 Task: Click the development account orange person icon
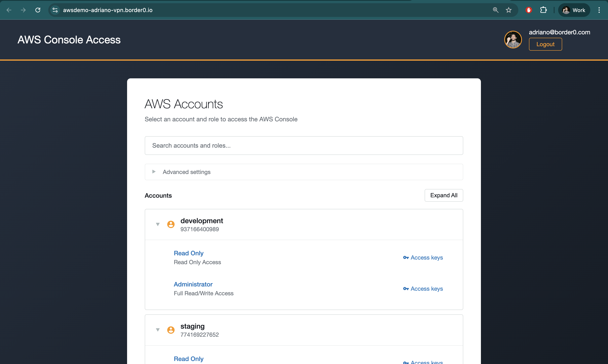[x=171, y=224]
